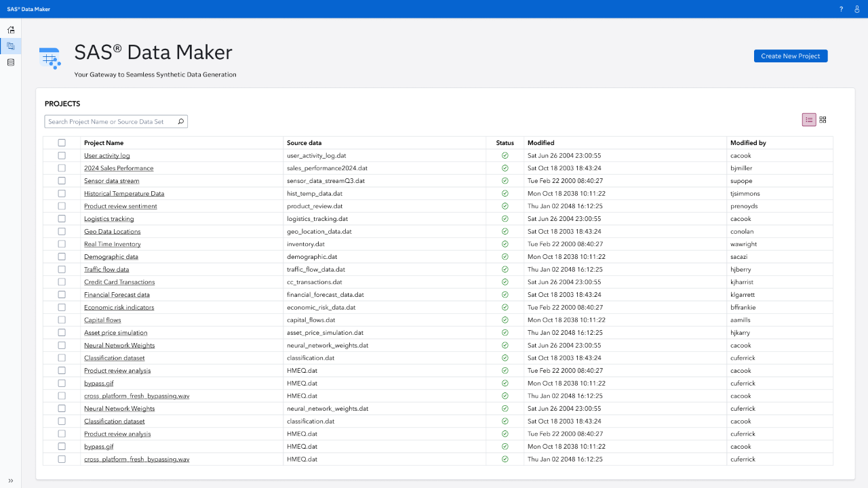
Task: Click the cc_transactions.dat source cell
Action: (315, 282)
